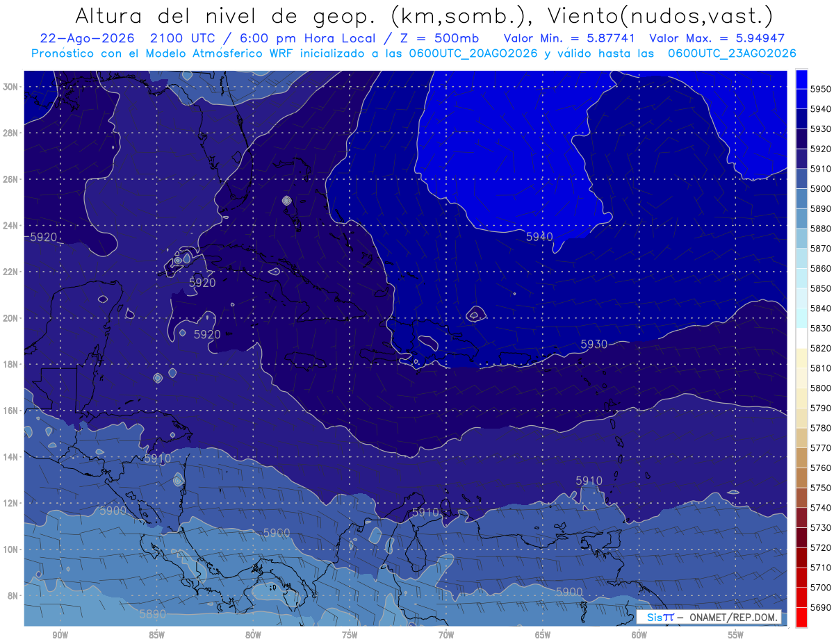Click the 65W longitude axis label
This screenshot has height=644, width=834.
pyautogui.click(x=543, y=635)
